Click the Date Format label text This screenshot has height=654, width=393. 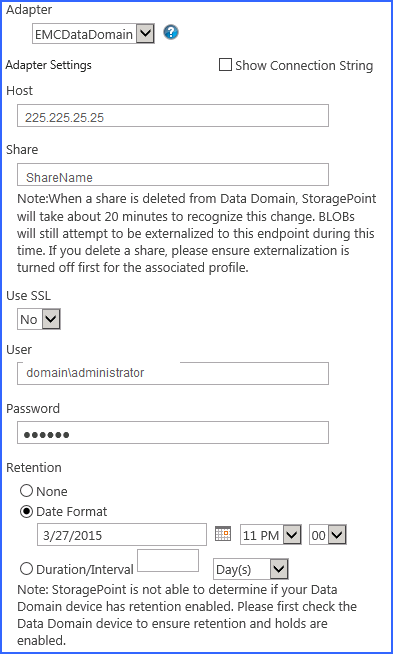72,511
